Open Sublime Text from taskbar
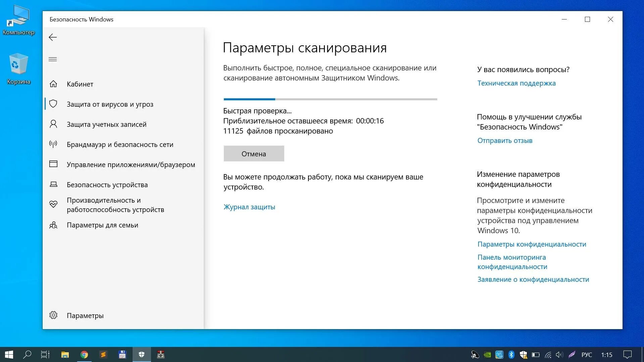 pyautogui.click(x=103, y=355)
